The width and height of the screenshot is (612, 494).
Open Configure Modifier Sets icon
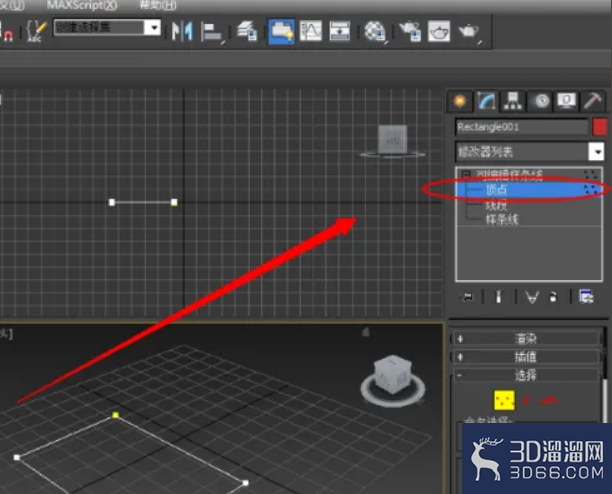pyautogui.click(x=586, y=297)
